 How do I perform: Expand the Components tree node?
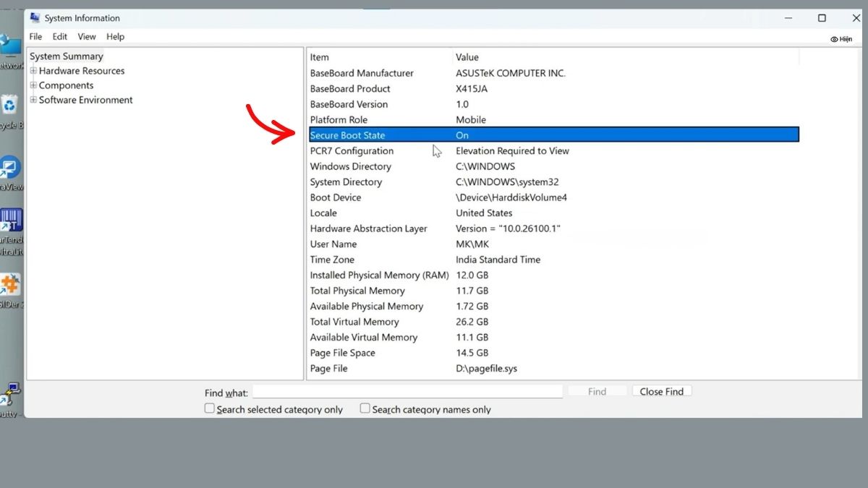[x=33, y=85]
